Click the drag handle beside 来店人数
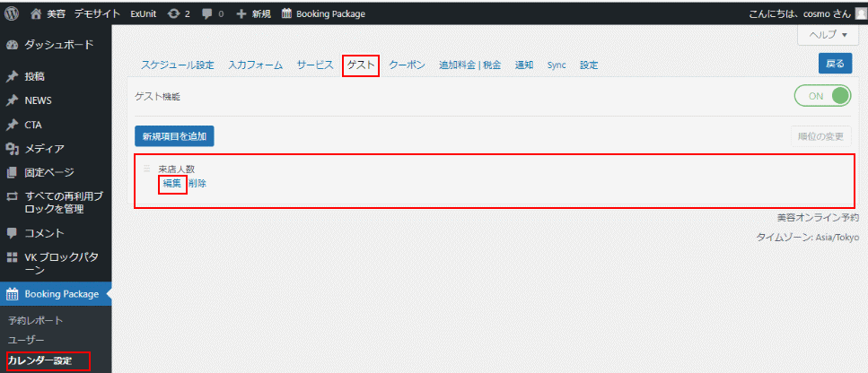 pyautogui.click(x=147, y=169)
